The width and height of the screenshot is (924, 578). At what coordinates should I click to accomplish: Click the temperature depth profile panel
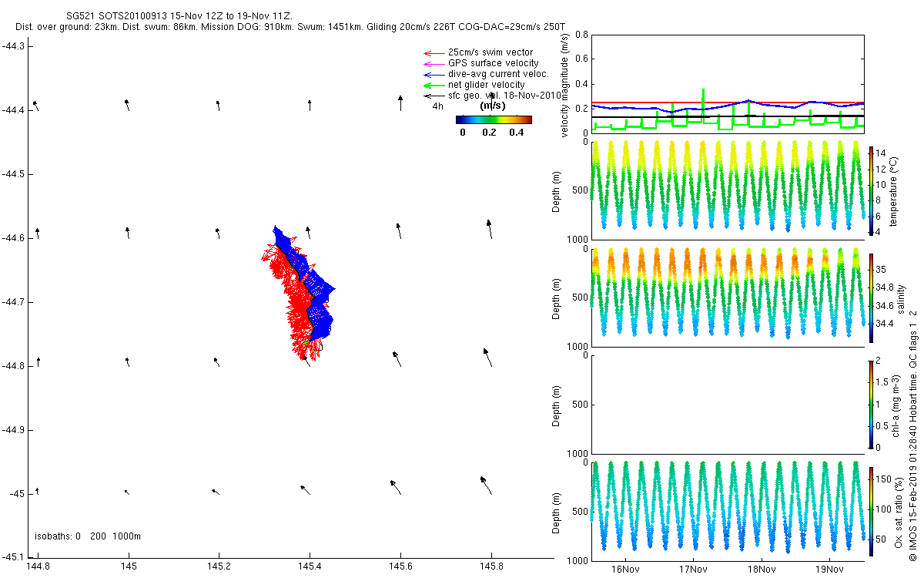tap(728, 190)
